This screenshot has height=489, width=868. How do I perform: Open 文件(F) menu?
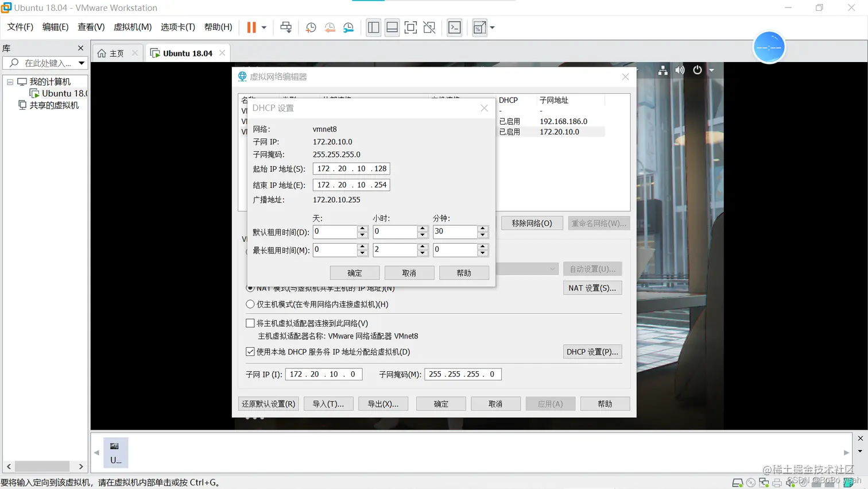20,27
